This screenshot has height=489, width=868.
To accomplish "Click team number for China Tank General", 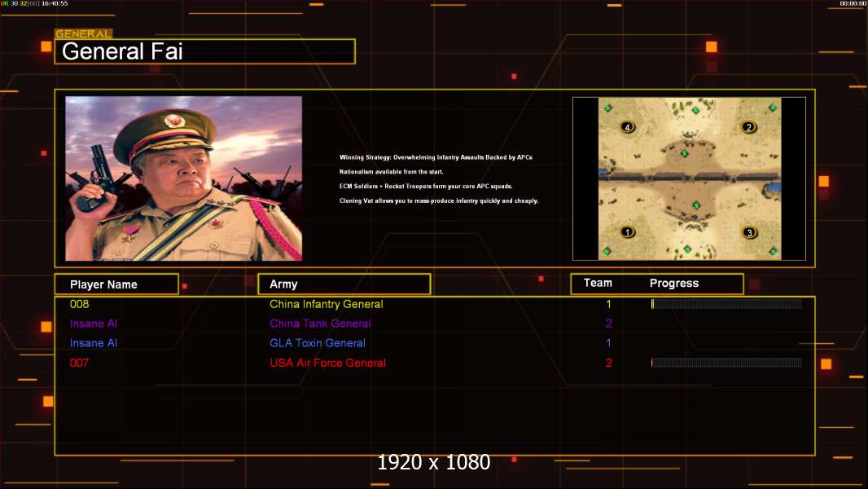I will coord(608,324).
